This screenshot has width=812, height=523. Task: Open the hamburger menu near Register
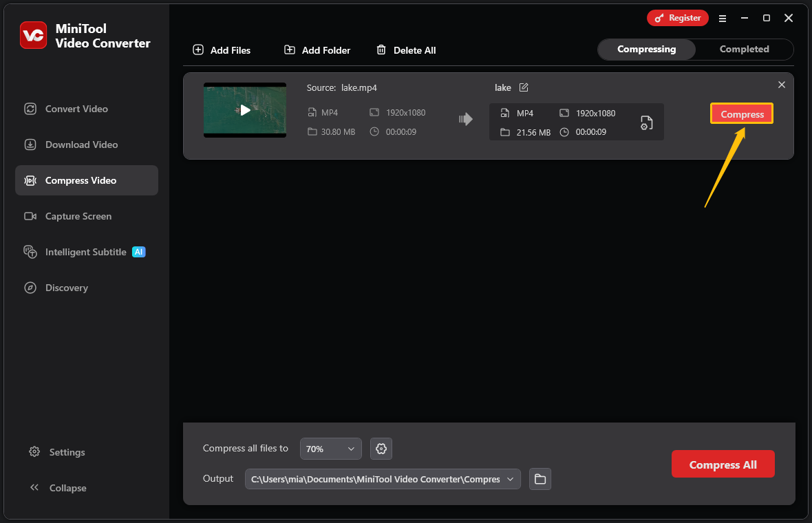tap(723, 18)
